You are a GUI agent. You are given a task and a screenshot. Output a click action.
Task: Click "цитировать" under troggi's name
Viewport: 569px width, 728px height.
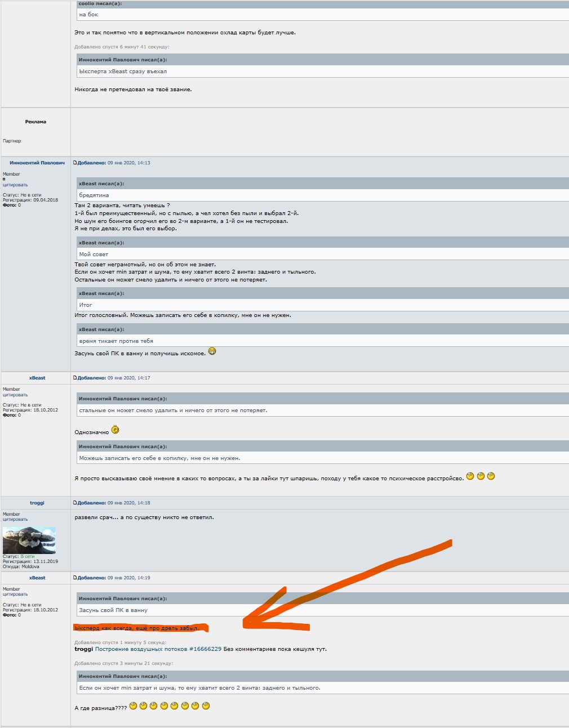point(15,519)
